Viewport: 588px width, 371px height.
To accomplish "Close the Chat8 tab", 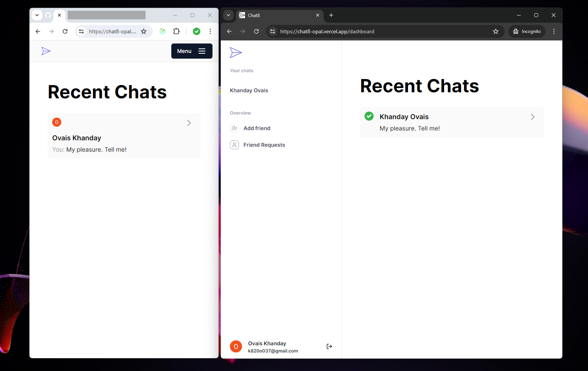I will pyautogui.click(x=318, y=15).
